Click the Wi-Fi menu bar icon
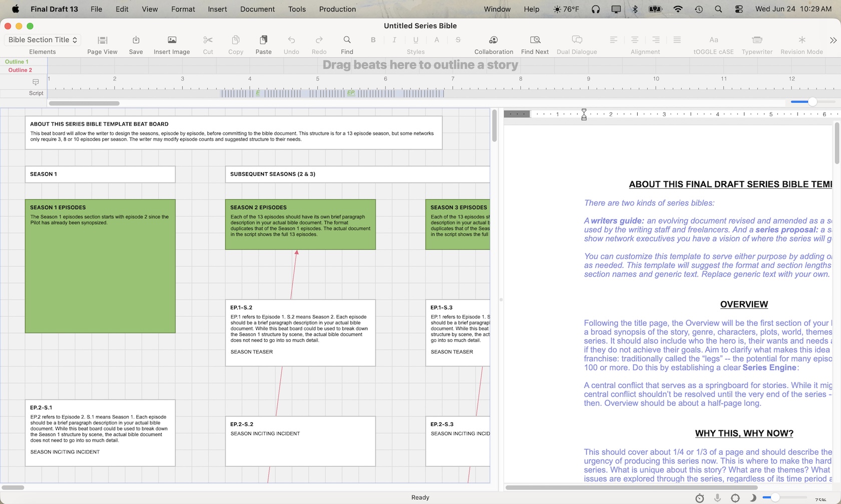This screenshot has height=504, width=841. [x=678, y=9]
